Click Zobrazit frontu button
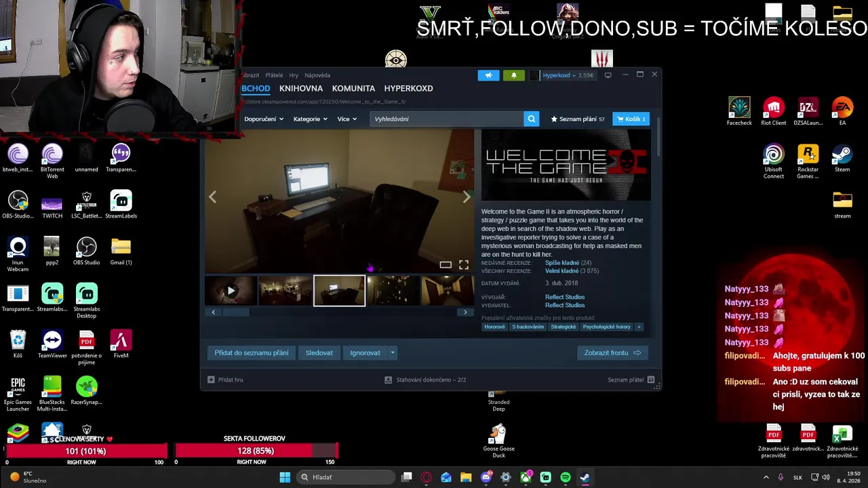Screen dimensions: 868x488 [x=612, y=352]
